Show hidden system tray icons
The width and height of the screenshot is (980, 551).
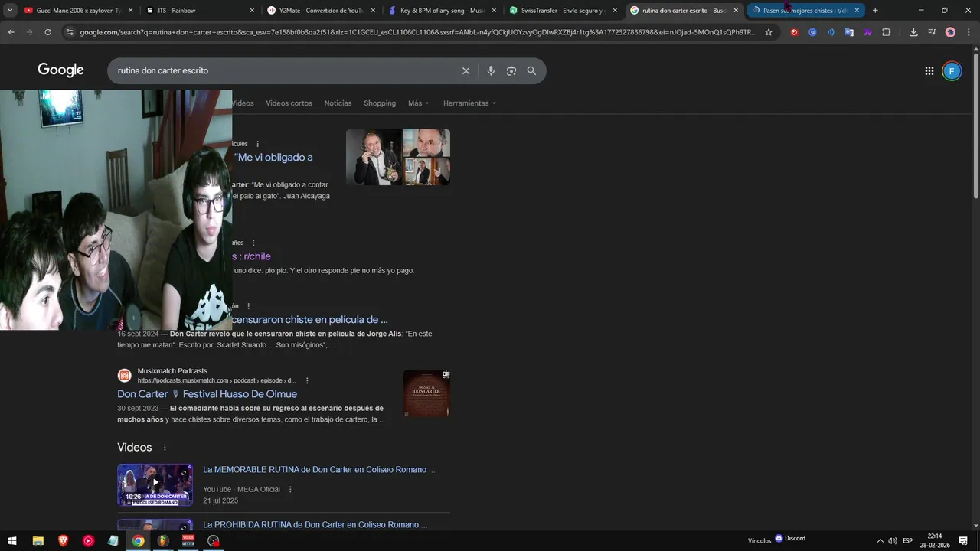point(880,541)
